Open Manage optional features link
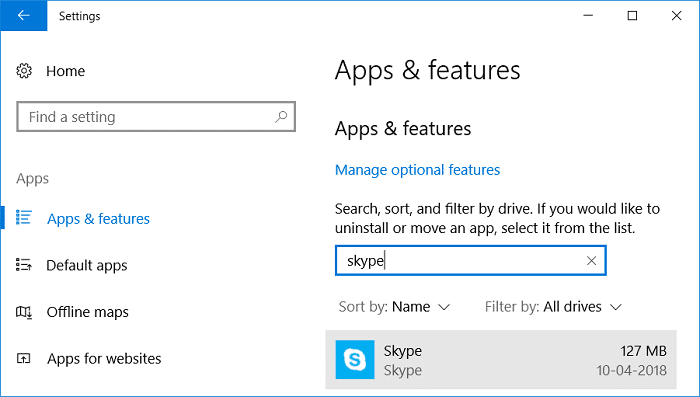Screen dimensions: 700x397 (x=417, y=170)
